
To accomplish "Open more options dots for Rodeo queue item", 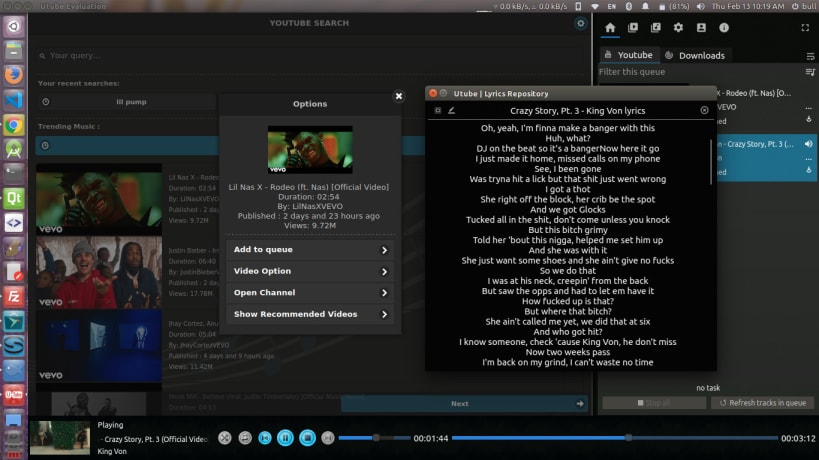I will (x=809, y=108).
